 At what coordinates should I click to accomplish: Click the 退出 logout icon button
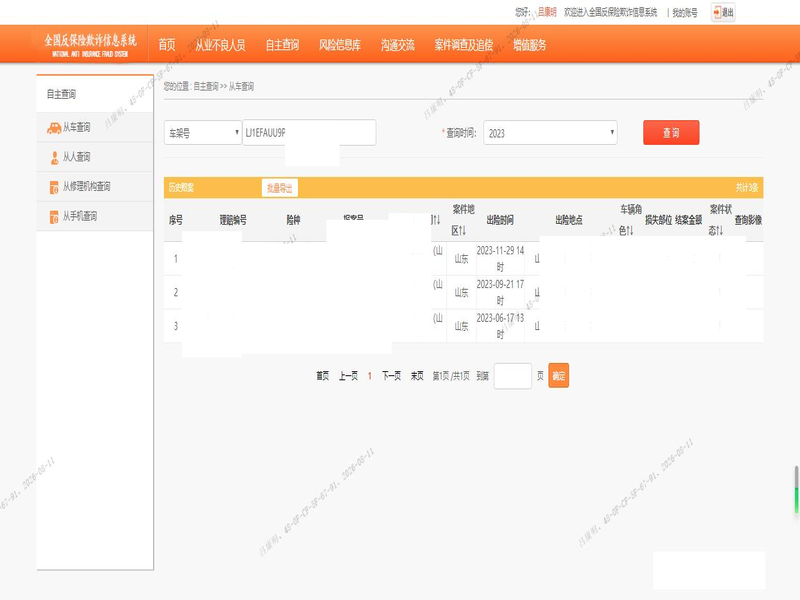723,12
